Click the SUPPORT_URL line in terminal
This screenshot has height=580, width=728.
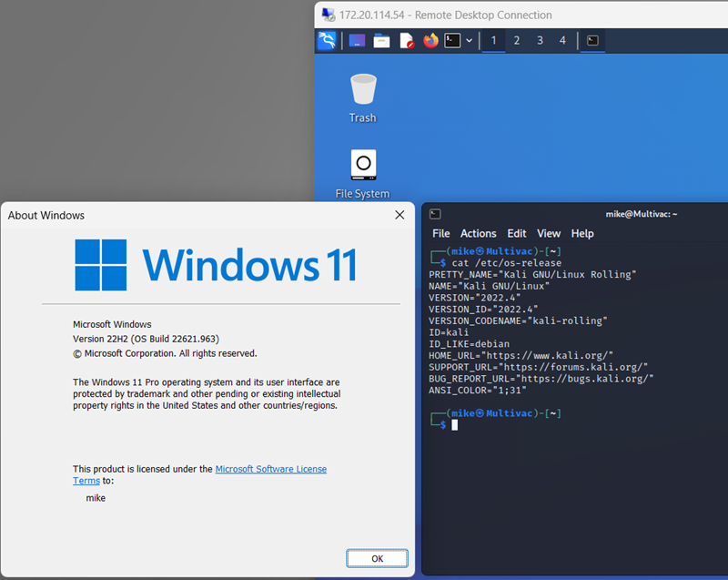click(538, 367)
